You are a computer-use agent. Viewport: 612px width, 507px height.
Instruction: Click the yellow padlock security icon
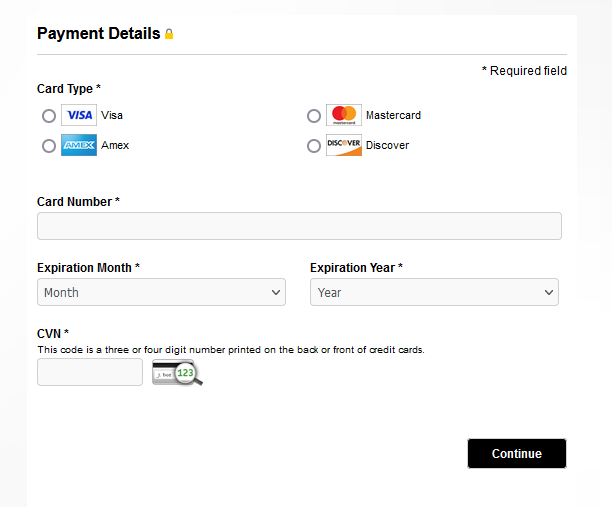(169, 34)
